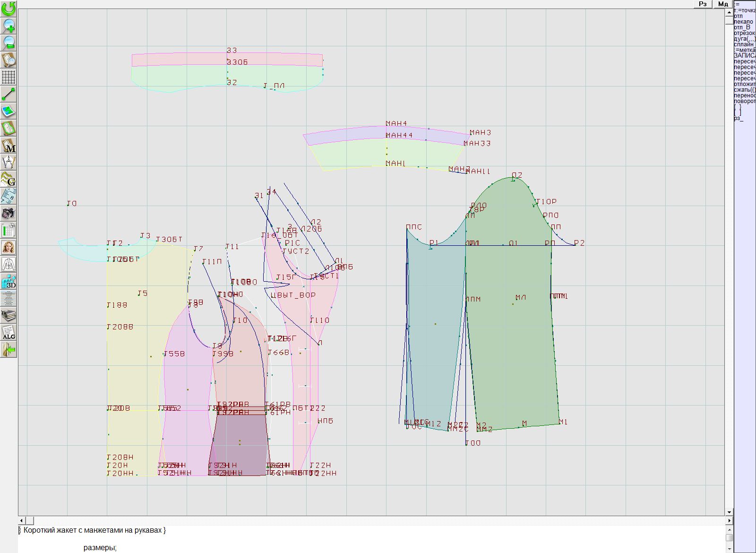The width and height of the screenshot is (756, 553).
Task: Open the jacket sketch icon
Action: click(x=9, y=264)
